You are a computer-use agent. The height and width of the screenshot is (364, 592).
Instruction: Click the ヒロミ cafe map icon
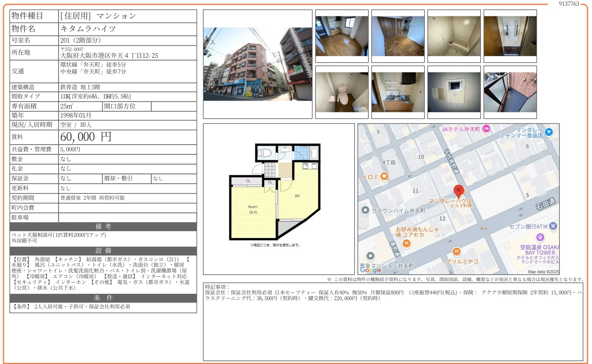(384, 176)
